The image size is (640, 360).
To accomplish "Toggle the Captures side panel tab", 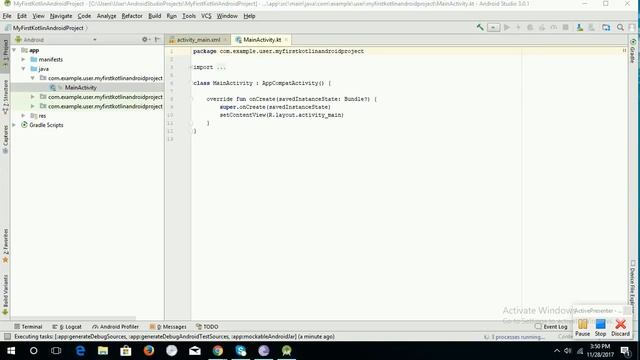I will pos(5,139).
